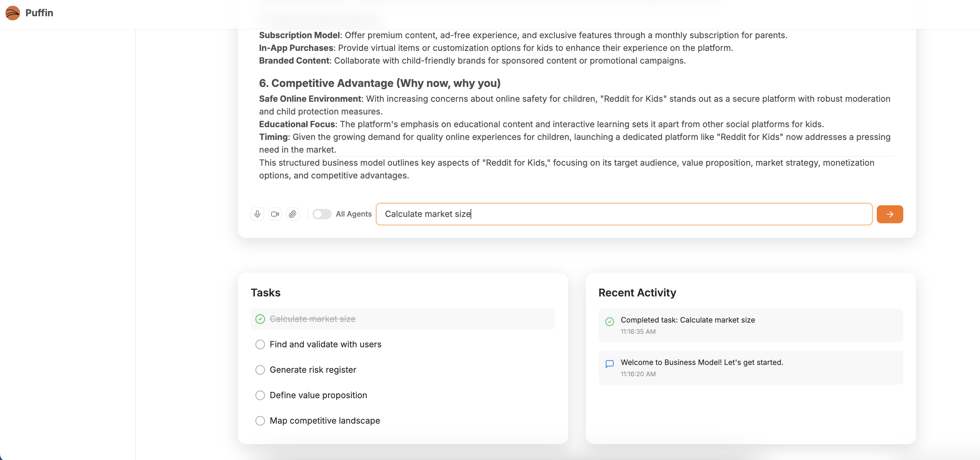Click the Tasks panel heading
980x460 pixels.
266,293
